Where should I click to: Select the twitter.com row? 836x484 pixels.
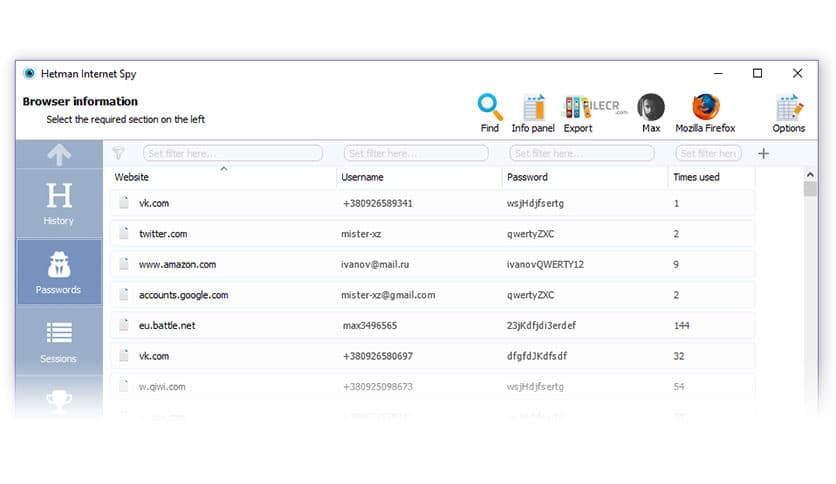432,233
